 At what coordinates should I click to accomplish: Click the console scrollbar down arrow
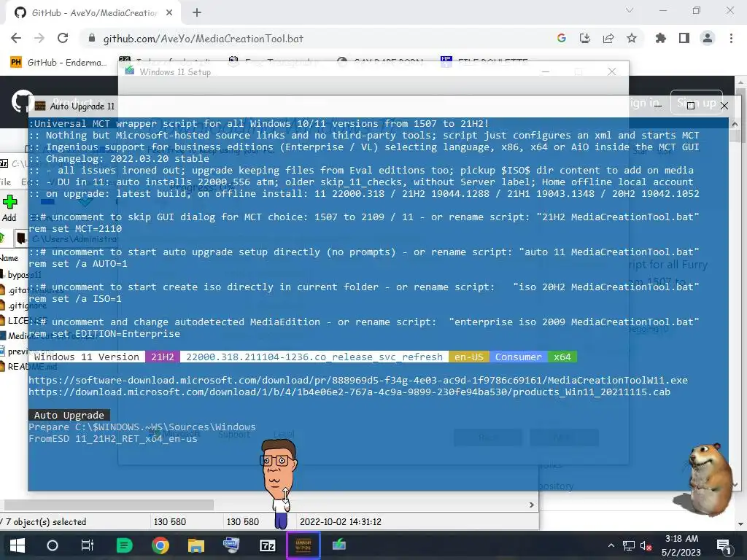(735, 485)
